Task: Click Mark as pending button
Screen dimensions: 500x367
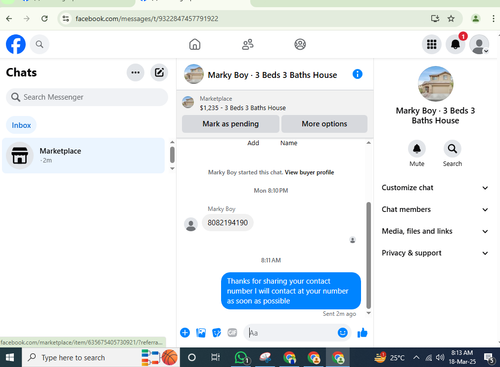Action: (x=230, y=124)
